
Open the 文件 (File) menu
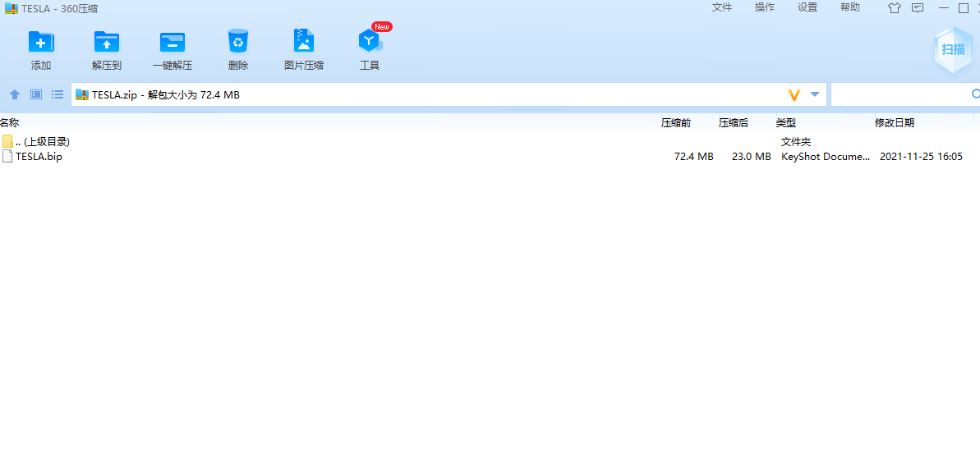pos(722,7)
